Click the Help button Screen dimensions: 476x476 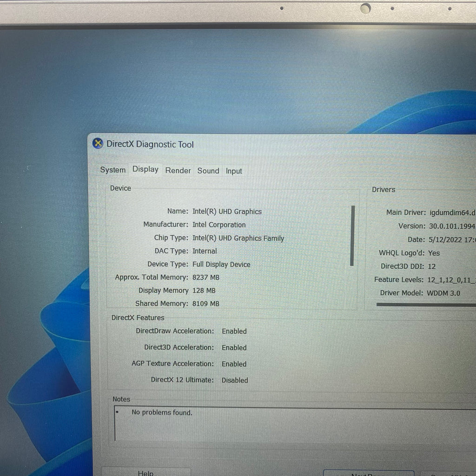pyautogui.click(x=145, y=472)
